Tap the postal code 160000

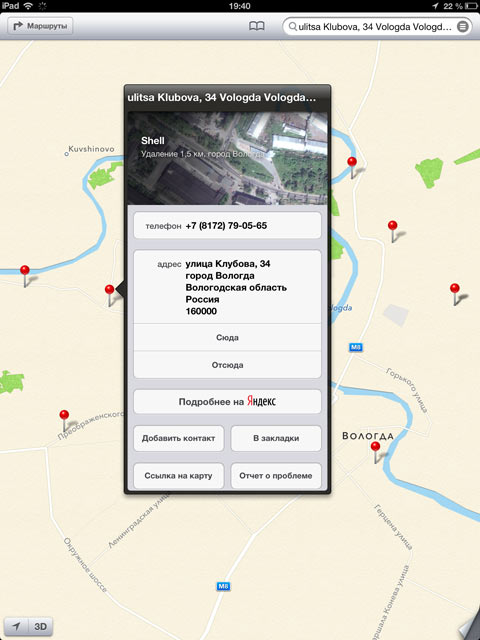pos(201,311)
